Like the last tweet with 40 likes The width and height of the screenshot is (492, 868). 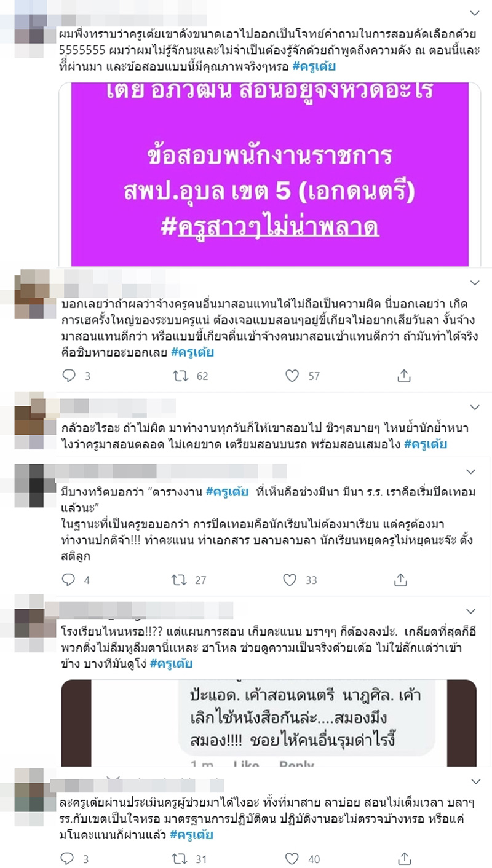coord(293,858)
